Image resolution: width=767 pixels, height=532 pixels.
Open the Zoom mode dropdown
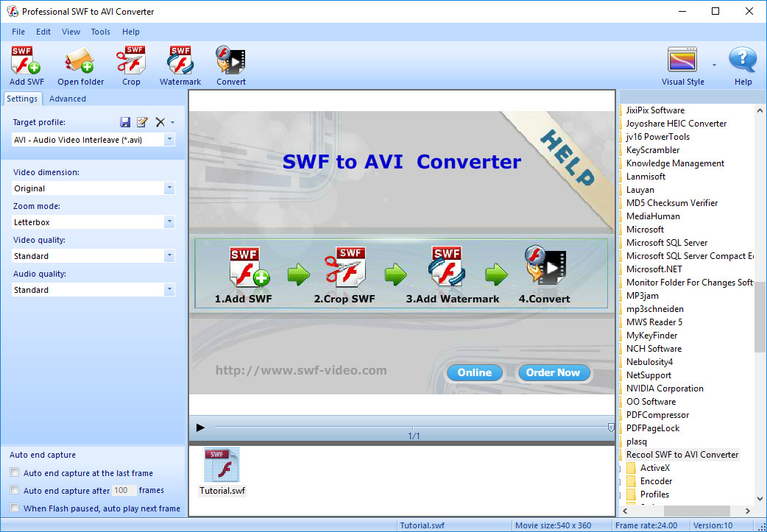pyautogui.click(x=169, y=221)
